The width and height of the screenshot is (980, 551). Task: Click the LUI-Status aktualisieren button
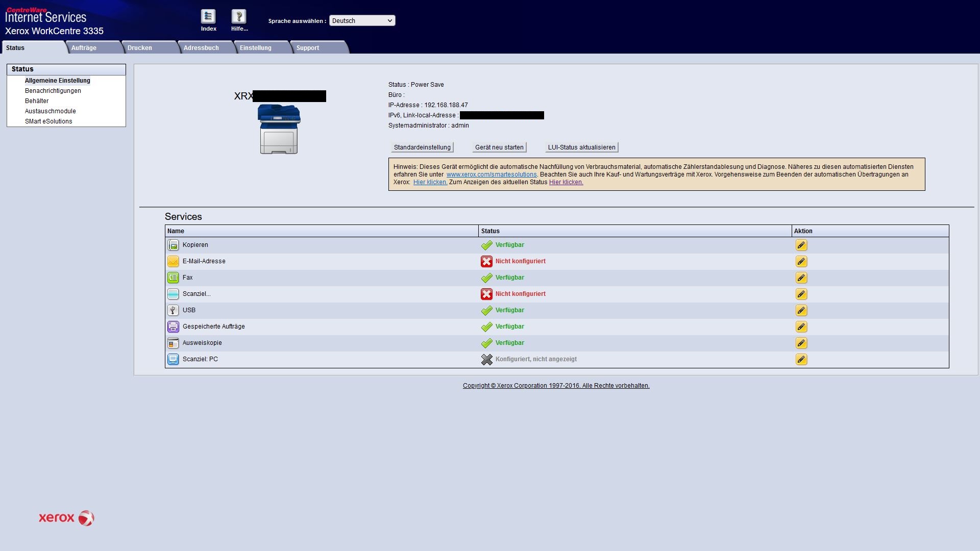tap(581, 147)
